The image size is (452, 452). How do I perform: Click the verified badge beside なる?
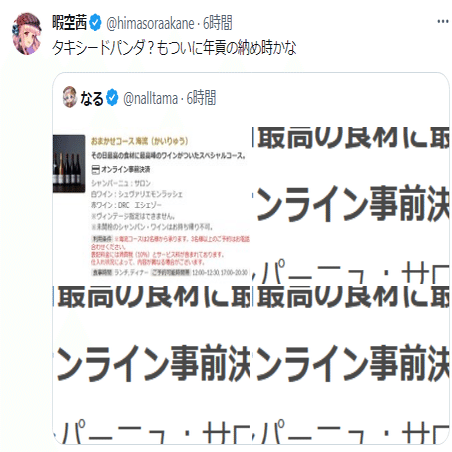112,98
